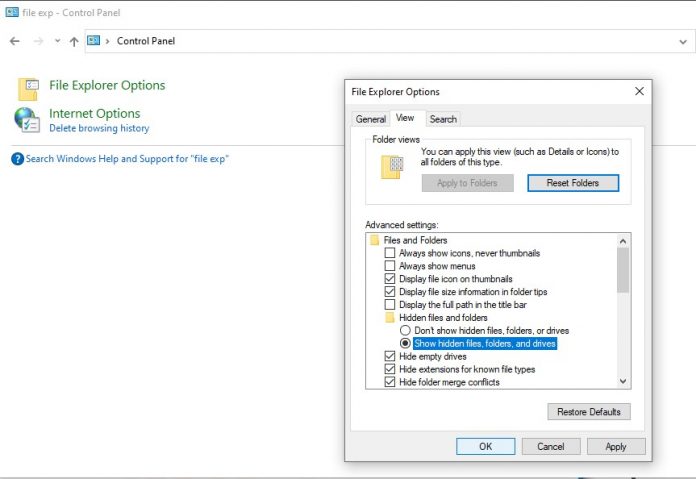Confirm with the OK button
The image size is (696, 479).
486,447
